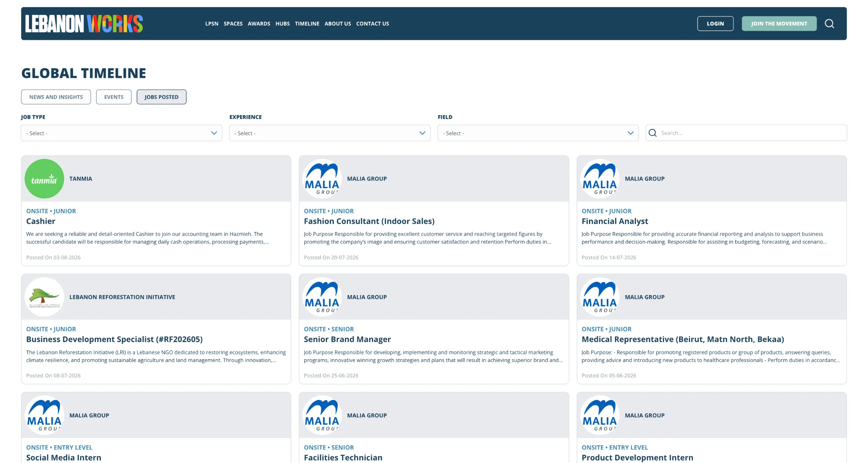The height and width of the screenshot is (463, 868).
Task: Open the Product Development Intern posting
Action: point(638,458)
